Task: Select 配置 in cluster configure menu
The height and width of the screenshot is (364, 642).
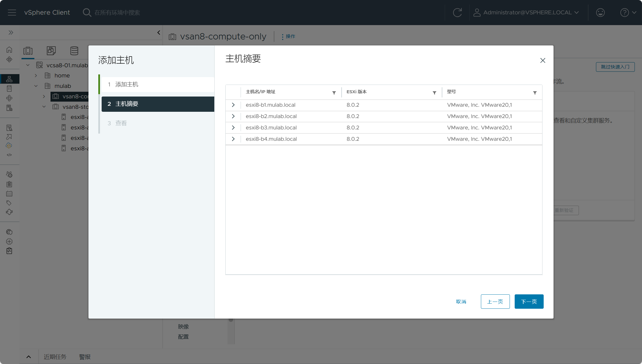Action: point(184,337)
